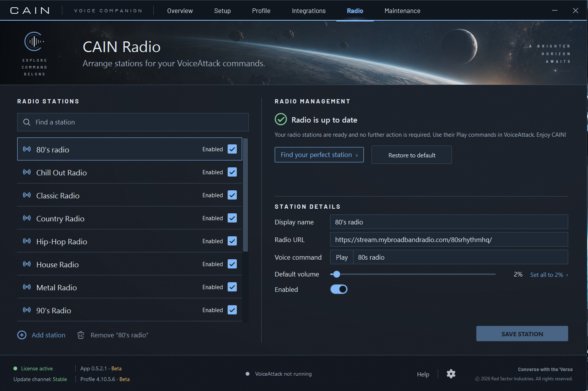Click the Voice command text field
Screen dimensions: 588x391
pos(461,257)
